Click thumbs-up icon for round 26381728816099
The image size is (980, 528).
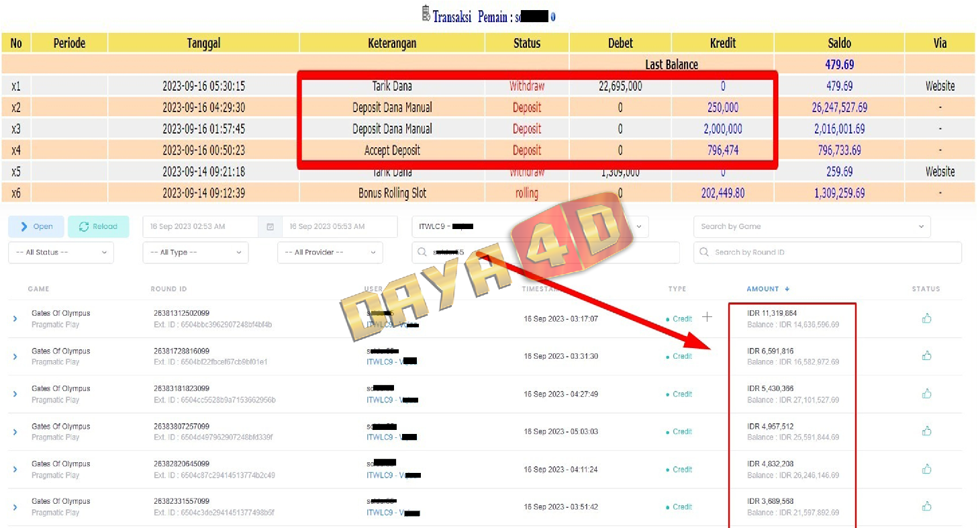926,356
